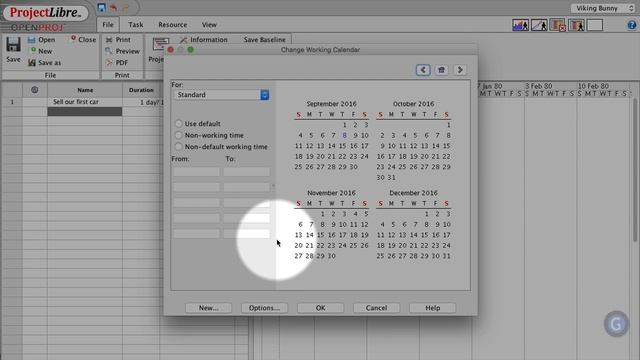Click the blank view button in toolbar
Viewport: 640px width, 360px height.
point(595,25)
